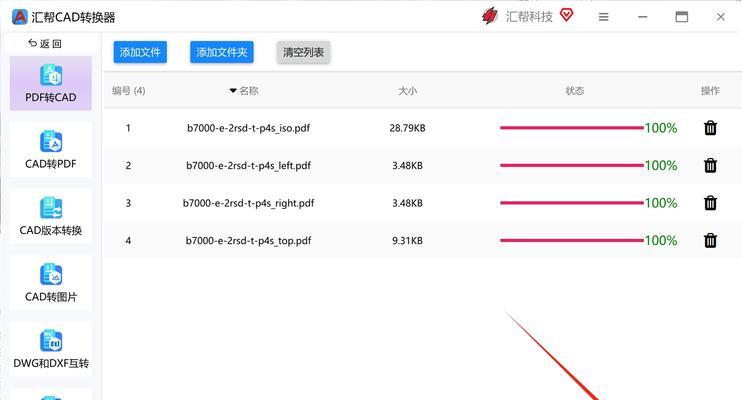Switch to the CAD转PDF mode

click(51, 150)
